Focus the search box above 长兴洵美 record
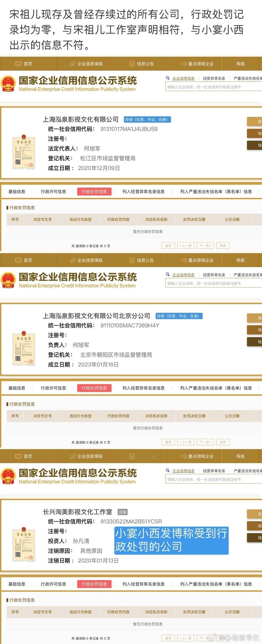The height and width of the screenshot is (644, 262). (x=213, y=480)
